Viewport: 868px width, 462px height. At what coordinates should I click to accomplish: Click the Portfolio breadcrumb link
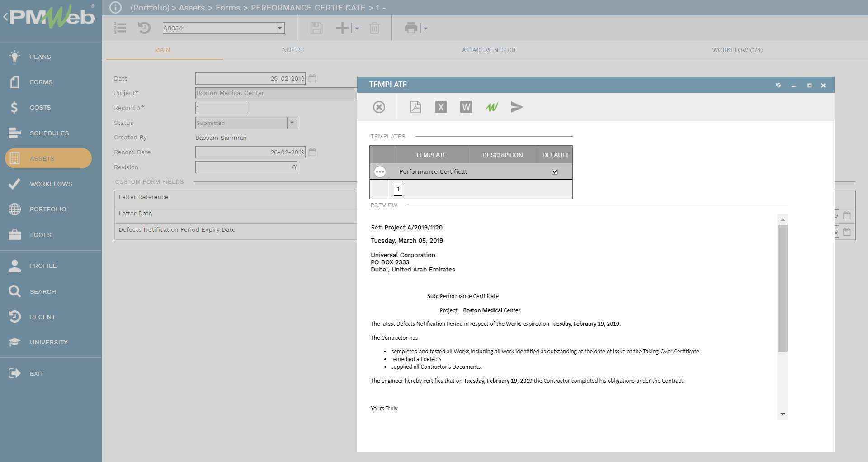(149, 8)
